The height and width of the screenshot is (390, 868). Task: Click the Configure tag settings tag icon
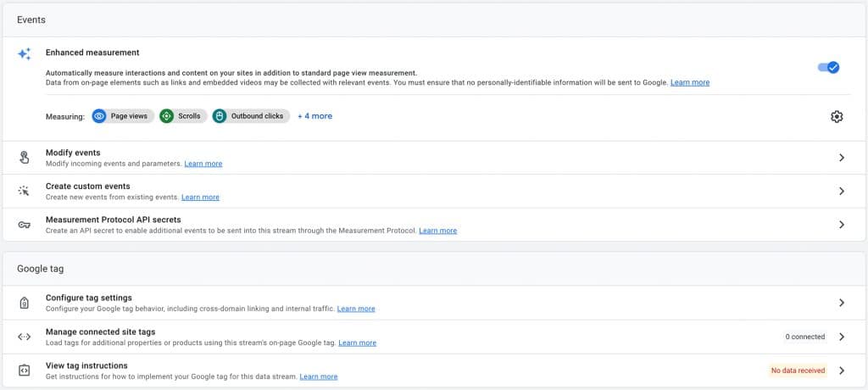coord(24,303)
